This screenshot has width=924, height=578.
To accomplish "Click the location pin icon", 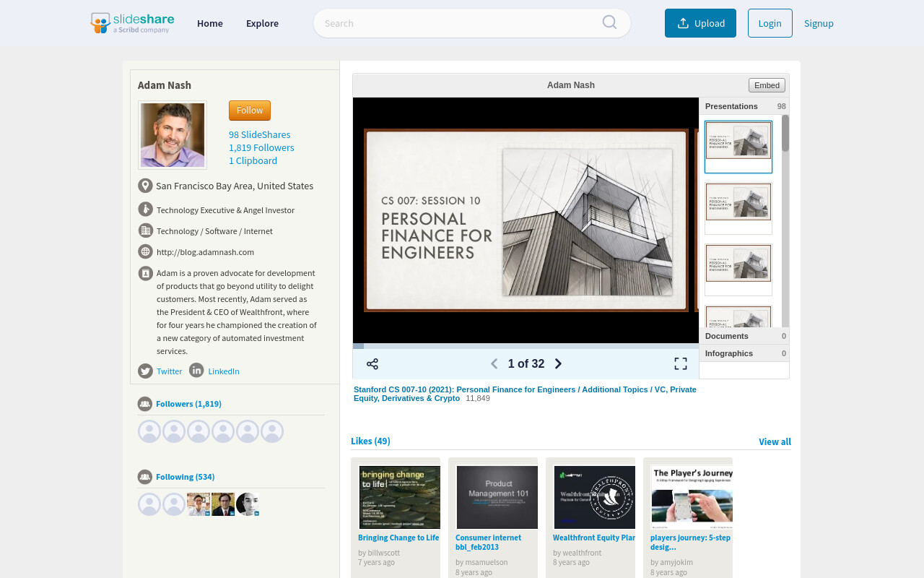I will click(x=145, y=186).
